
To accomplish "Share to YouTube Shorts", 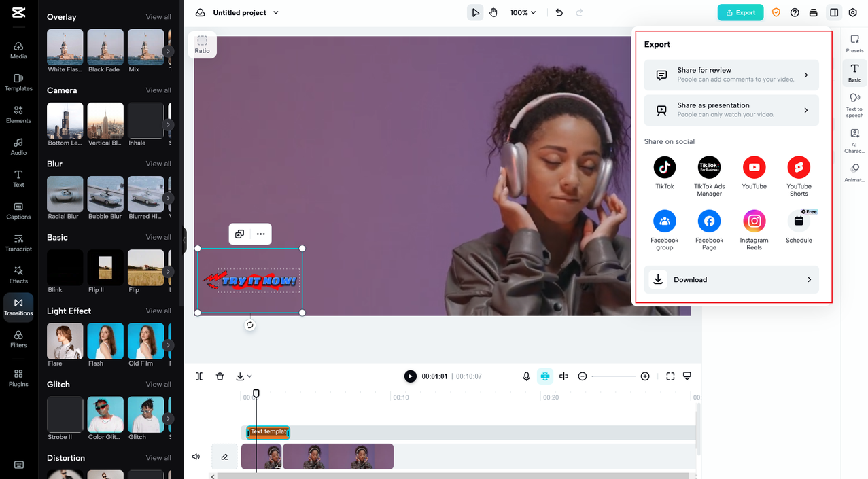I will [x=799, y=176].
